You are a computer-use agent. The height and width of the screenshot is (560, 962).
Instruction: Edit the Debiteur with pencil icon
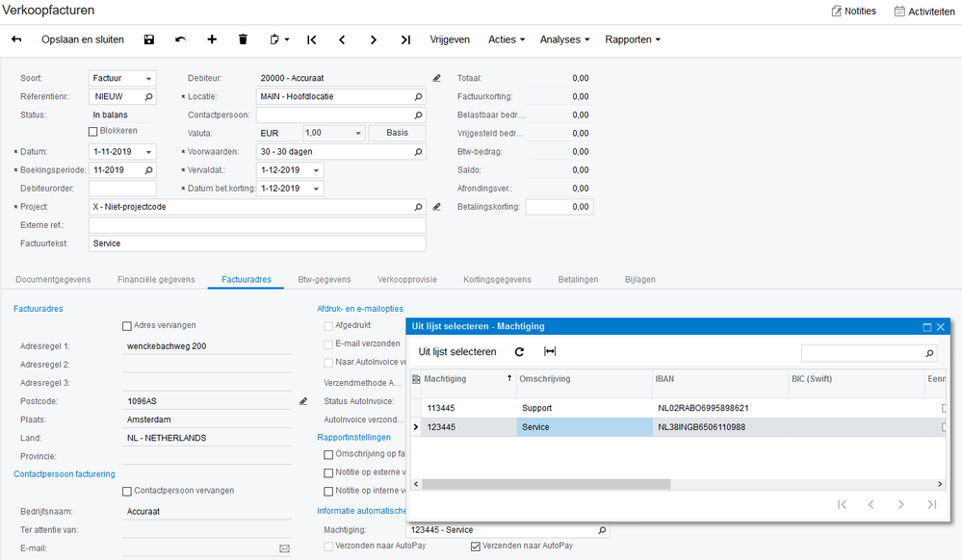point(436,78)
